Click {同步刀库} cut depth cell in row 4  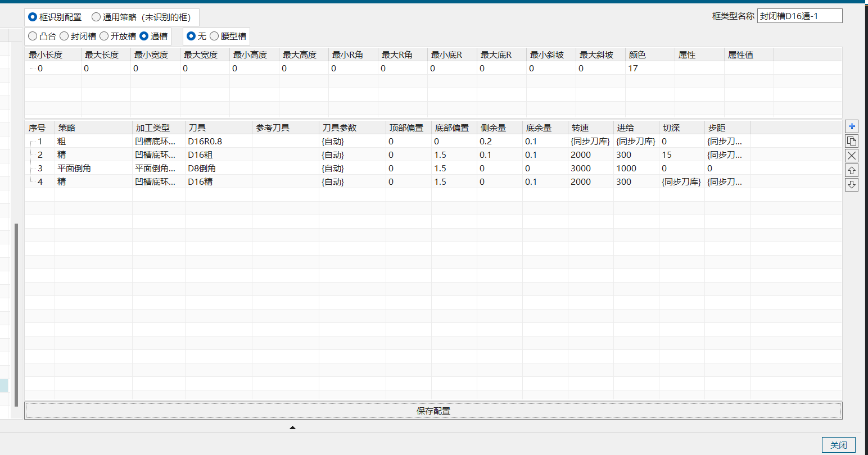682,181
